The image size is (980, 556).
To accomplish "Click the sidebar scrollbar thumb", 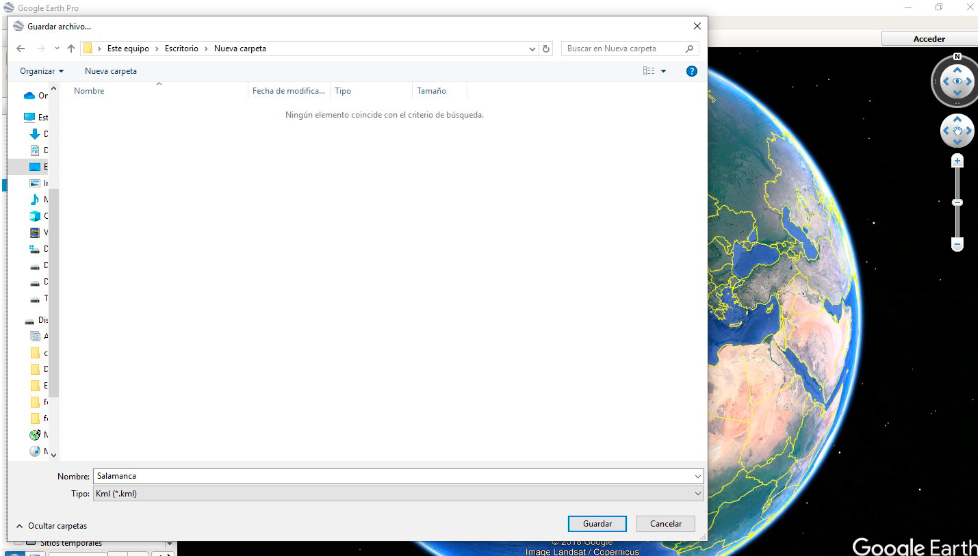I will coord(54,294).
